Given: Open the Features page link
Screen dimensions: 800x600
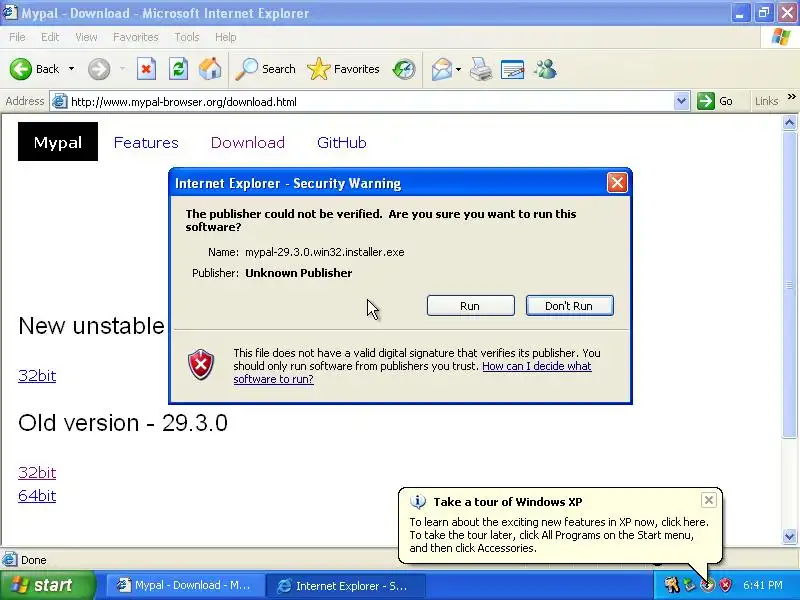Looking at the screenshot, I should point(146,142).
